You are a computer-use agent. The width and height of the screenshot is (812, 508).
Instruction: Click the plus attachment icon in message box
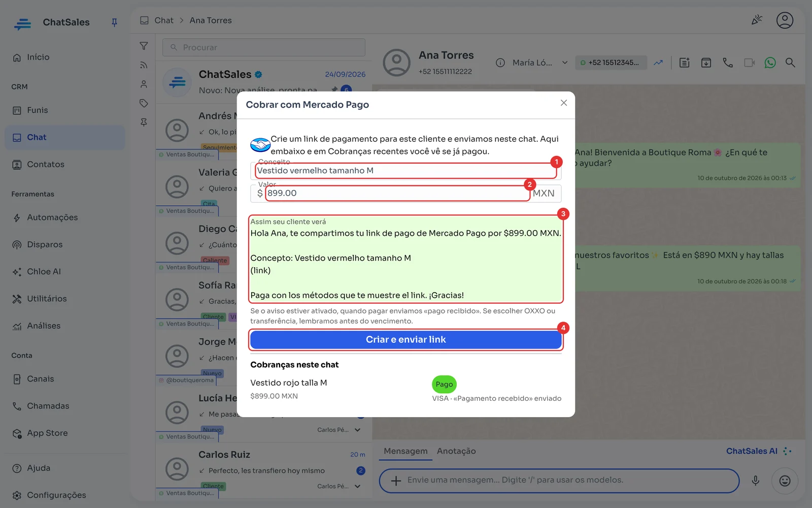pyautogui.click(x=396, y=481)
